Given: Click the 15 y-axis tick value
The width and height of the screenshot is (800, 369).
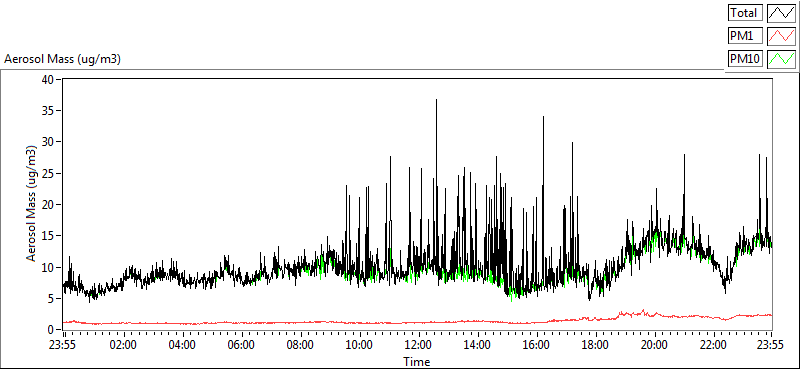Looking at the screenshot, I should (49, 236).
